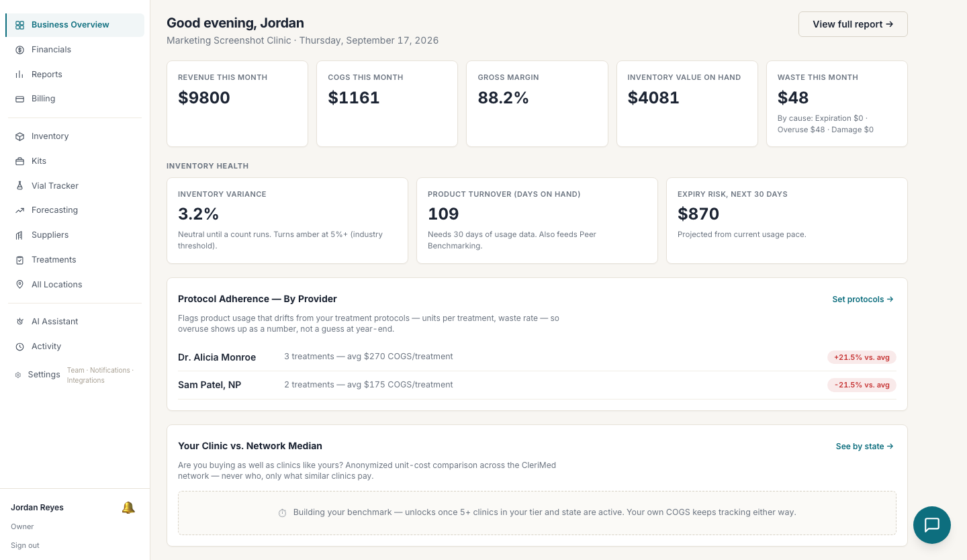Follow the Set protocols link

863,299
